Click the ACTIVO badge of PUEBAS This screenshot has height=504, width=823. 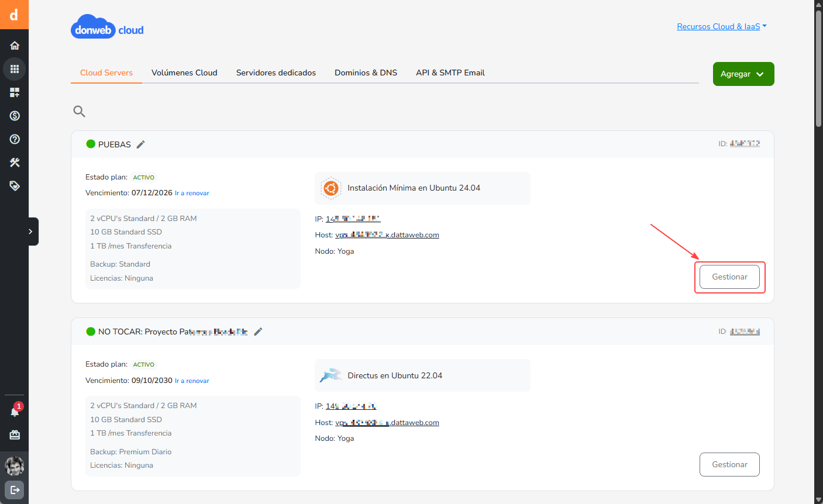click(143, 177)
